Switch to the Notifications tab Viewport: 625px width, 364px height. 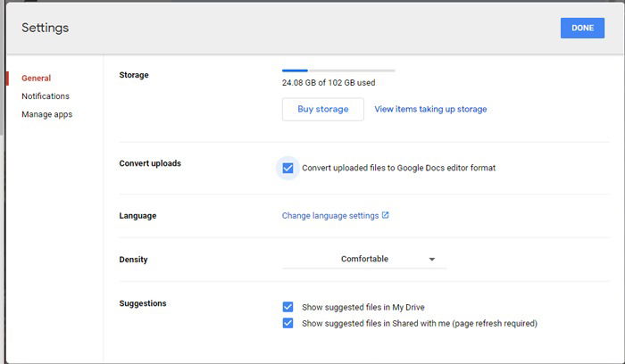click(x=46, y=96)
